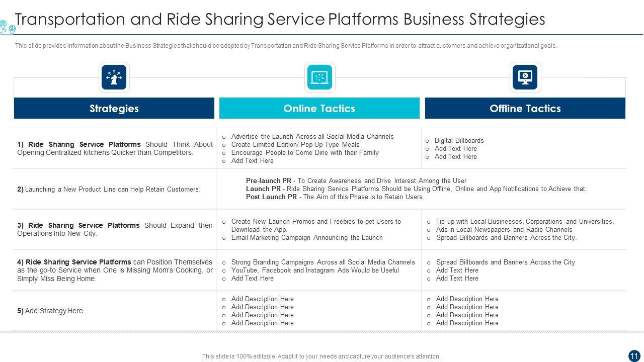Select the "Strategies" column header

[114, 108]
